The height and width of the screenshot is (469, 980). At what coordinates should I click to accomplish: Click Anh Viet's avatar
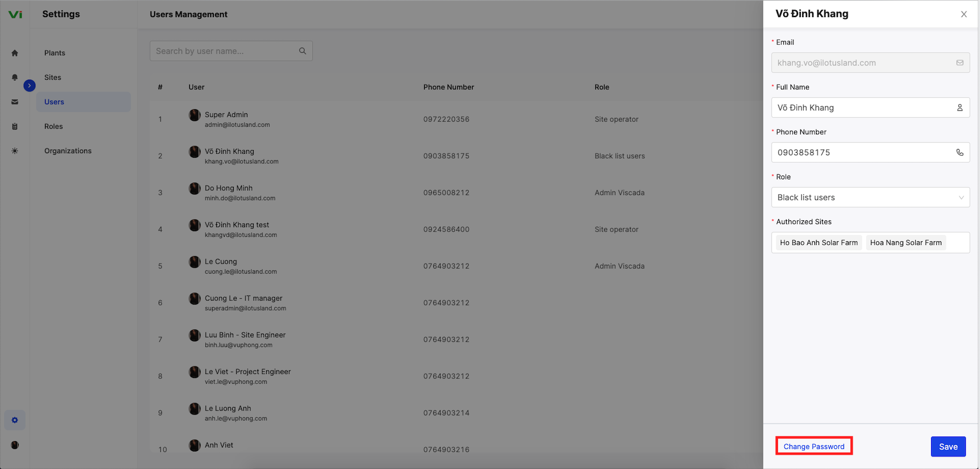[195, 445]
